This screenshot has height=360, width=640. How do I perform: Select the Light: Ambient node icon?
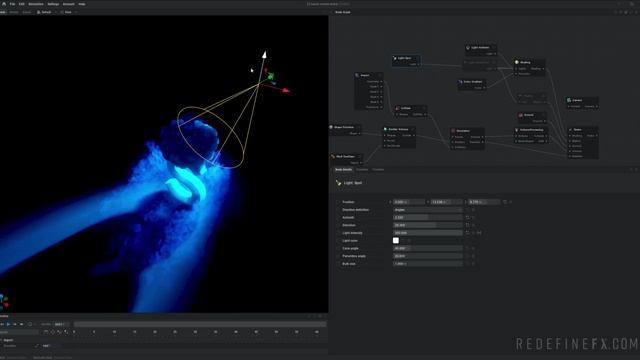(x=468, y=47)
